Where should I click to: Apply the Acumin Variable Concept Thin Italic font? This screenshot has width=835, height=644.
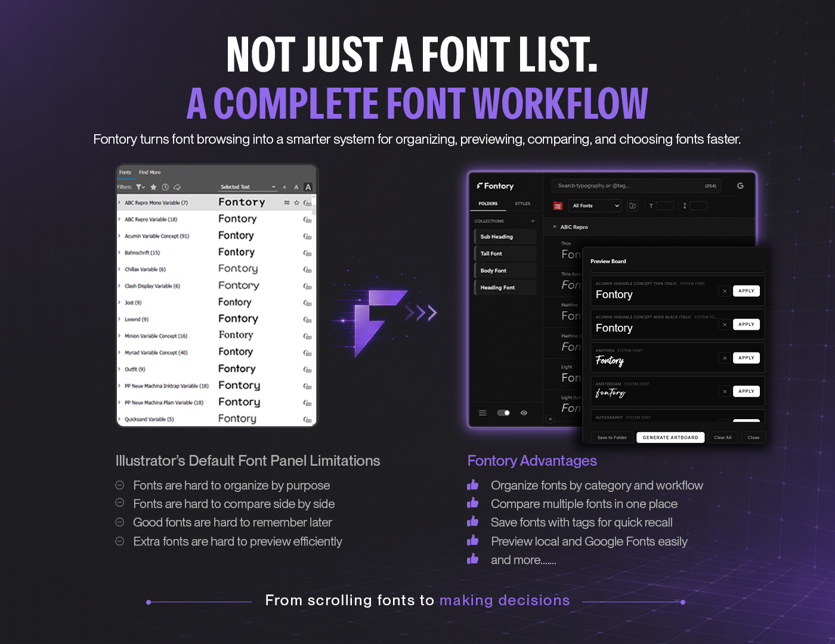point(746,291)
